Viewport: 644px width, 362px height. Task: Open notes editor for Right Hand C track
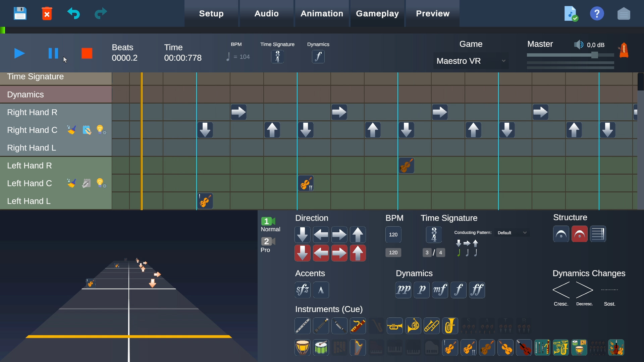point(87,130)
